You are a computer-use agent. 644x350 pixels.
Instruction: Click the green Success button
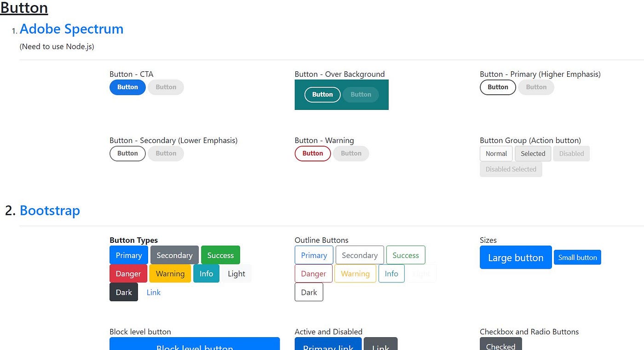click(220, 255)
